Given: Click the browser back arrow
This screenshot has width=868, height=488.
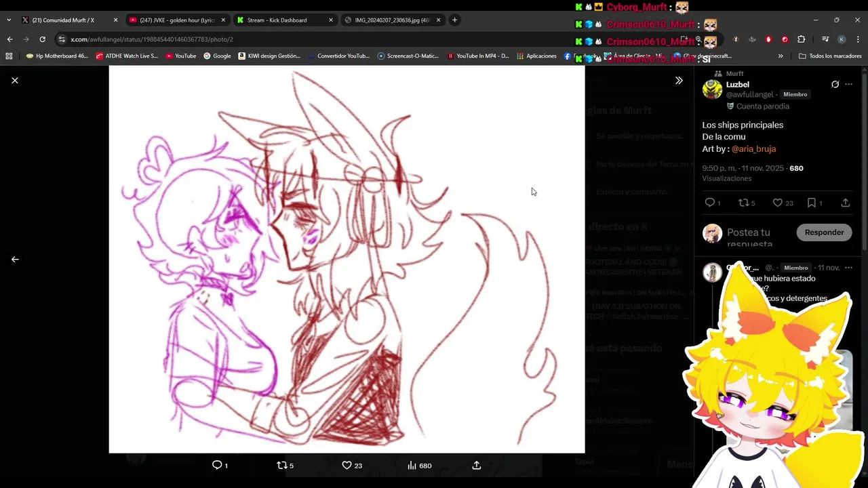Looking at the screenshot, I should [9, 39].
